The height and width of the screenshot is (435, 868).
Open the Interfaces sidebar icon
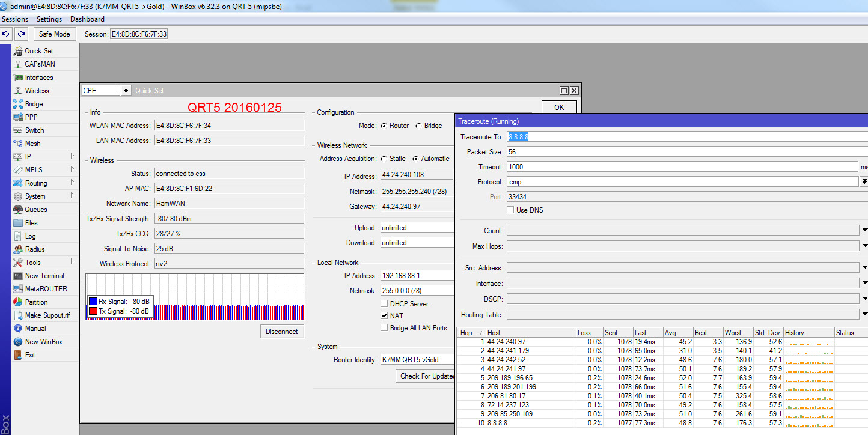18,78
